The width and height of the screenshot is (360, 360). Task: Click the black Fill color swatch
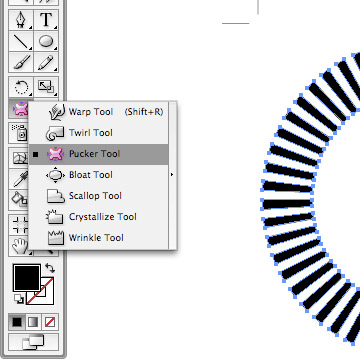coord(27,277)
